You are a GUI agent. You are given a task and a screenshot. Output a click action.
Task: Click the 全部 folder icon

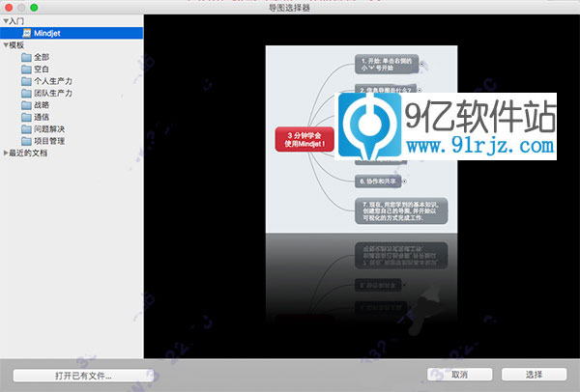(x=26, y=57)
